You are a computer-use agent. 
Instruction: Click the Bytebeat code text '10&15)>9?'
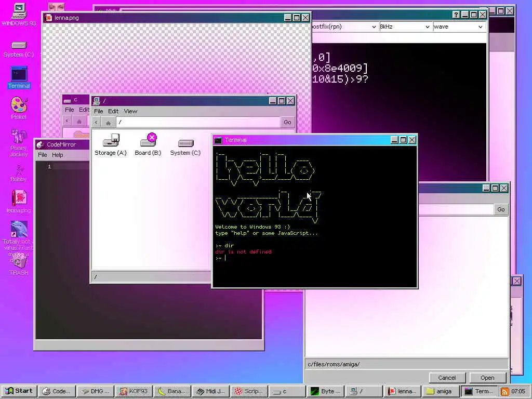coord(340,79)
